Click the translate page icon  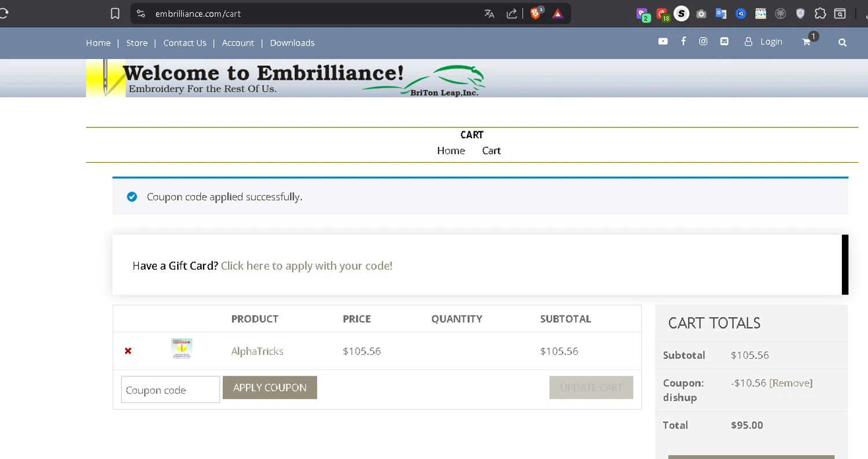coord(490,13)
